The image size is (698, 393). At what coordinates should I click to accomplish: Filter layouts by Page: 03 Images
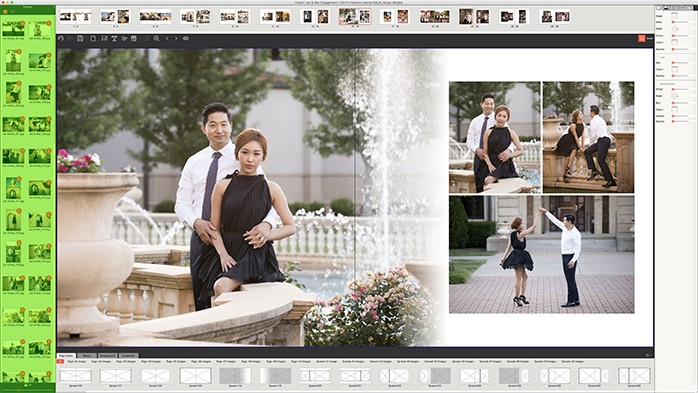[126, 361]
